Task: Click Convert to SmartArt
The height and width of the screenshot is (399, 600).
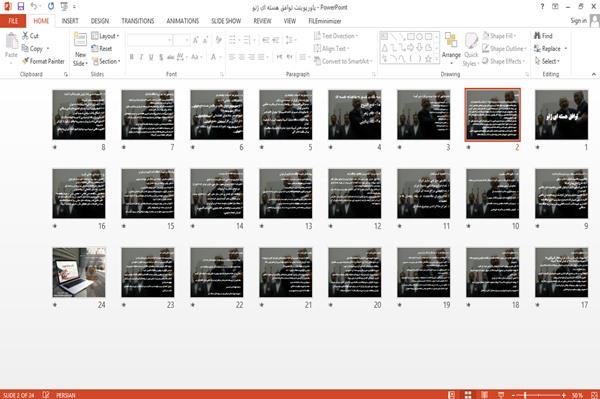Action: (x=343, y=61)
